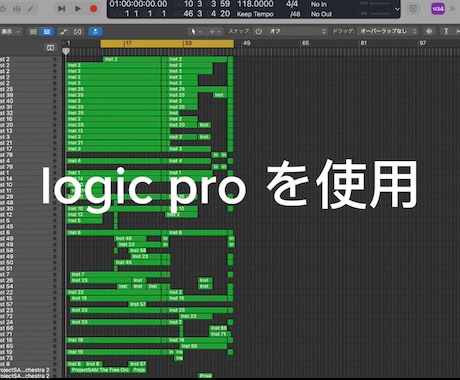460x380 pixels.
Task: Click the indicator dot on track 'st 78'
Action: (55, 155)
